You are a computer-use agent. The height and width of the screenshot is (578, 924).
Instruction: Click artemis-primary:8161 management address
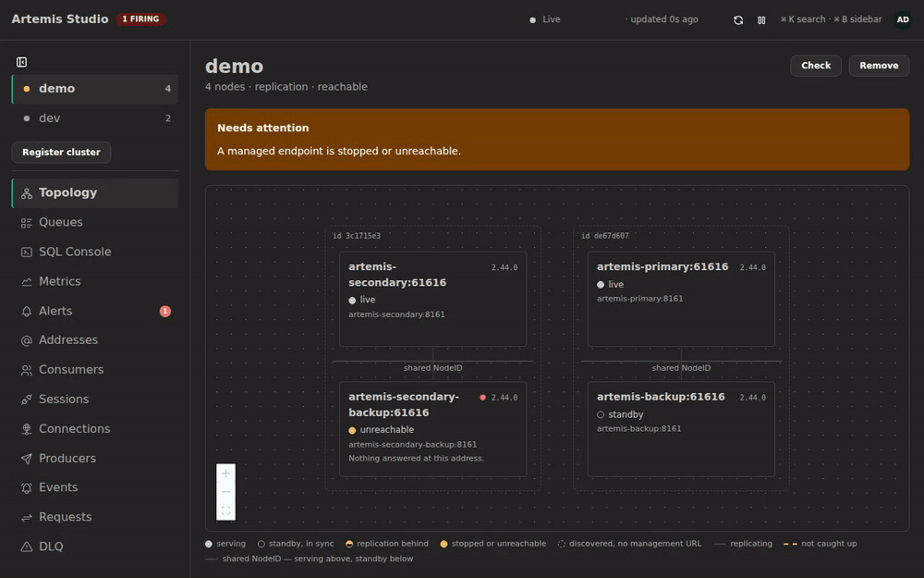click(x=640, y=299)
